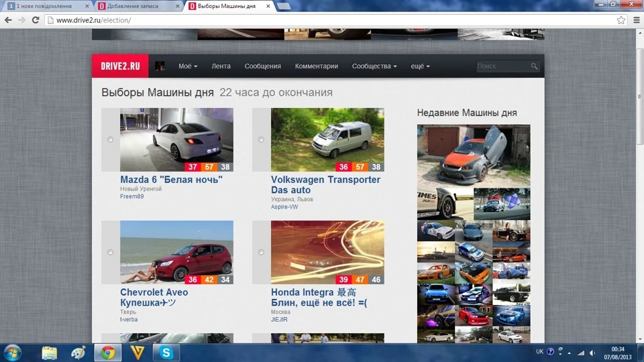Image resolution: width=644 pixels, height=362 pixels.
Task: Select Volkswagen Transporter radio button
Action: 261,139
